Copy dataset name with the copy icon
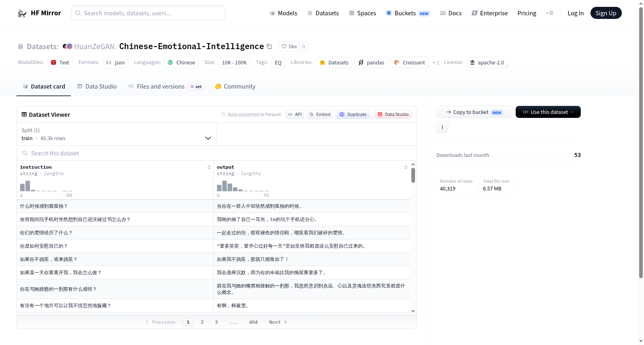 click(x=269, y=46)
